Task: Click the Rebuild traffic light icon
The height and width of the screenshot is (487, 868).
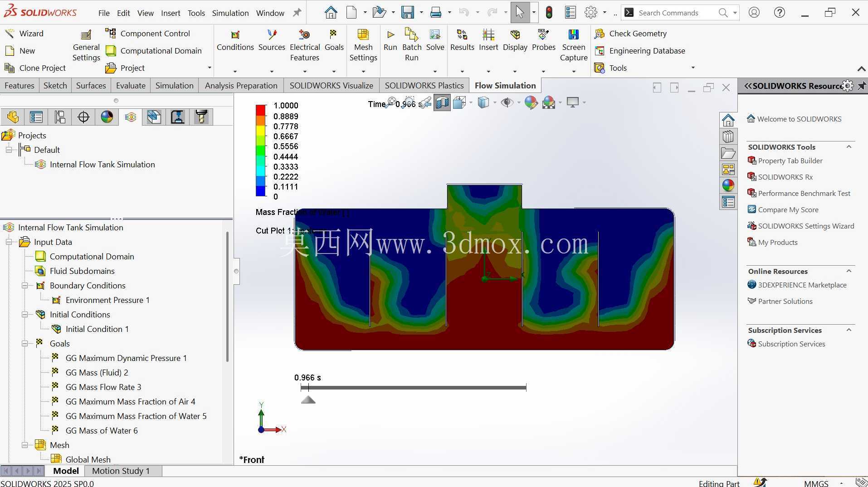Action: coord(549,13)
